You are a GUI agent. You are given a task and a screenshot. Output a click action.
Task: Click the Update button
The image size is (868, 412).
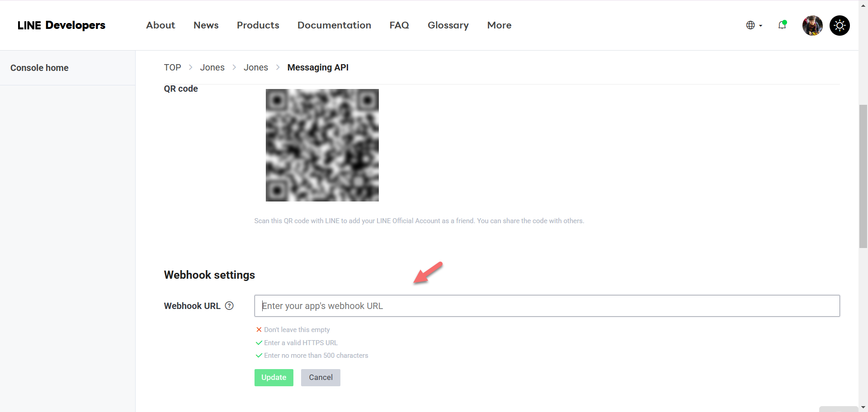(x=274, y=377)
